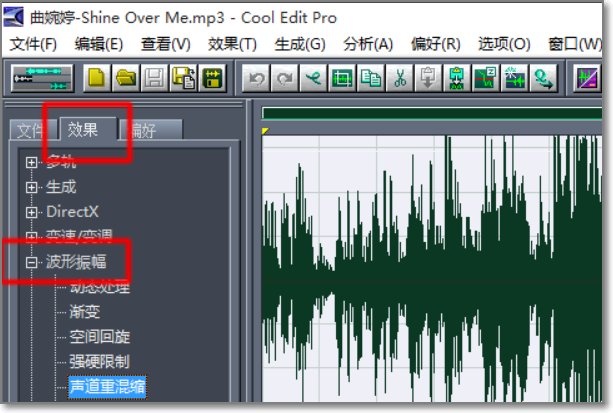
Task: Expand the 生成 tree node
Action: coord(31,187)
